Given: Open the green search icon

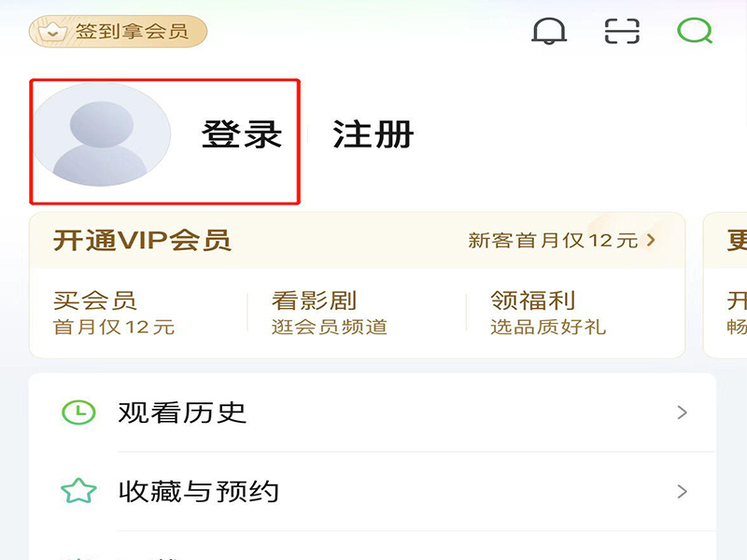Looking at the screenshot, I should point(695,31).
